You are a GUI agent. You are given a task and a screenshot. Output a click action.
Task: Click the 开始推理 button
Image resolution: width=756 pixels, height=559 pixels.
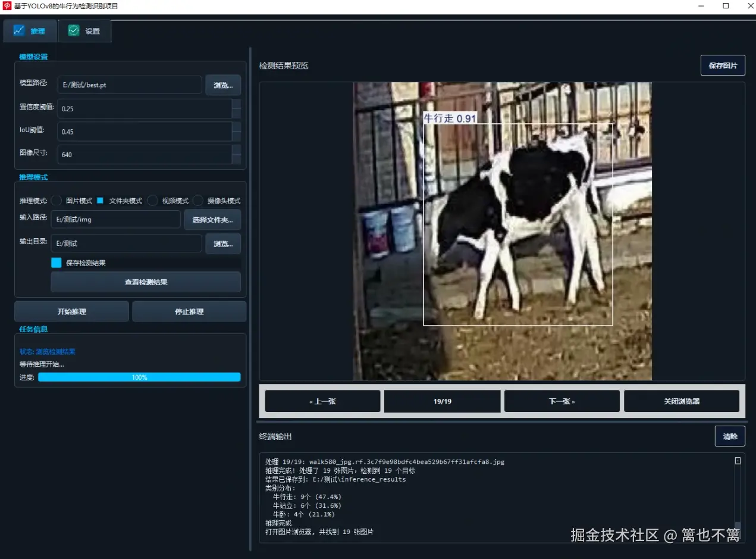[71, 311]
